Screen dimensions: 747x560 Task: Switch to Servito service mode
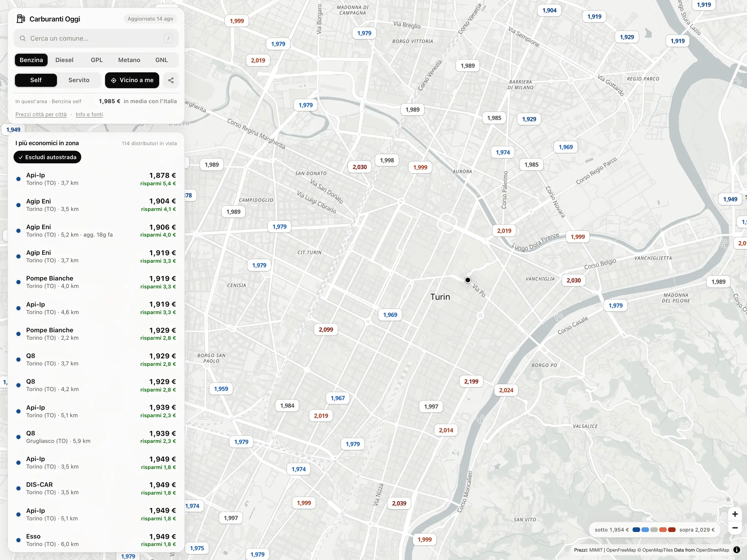[x=79, y=80]
